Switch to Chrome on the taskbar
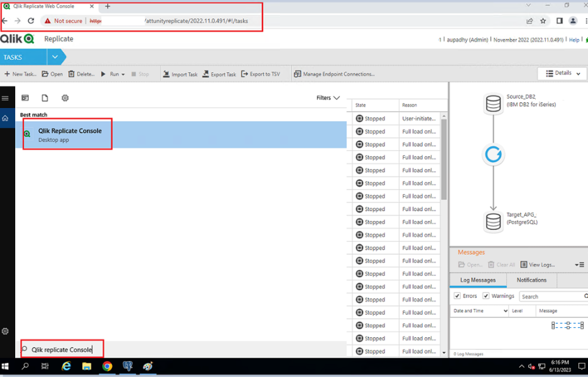The height and width of the screenshot is (377, 588). point(107,366)
